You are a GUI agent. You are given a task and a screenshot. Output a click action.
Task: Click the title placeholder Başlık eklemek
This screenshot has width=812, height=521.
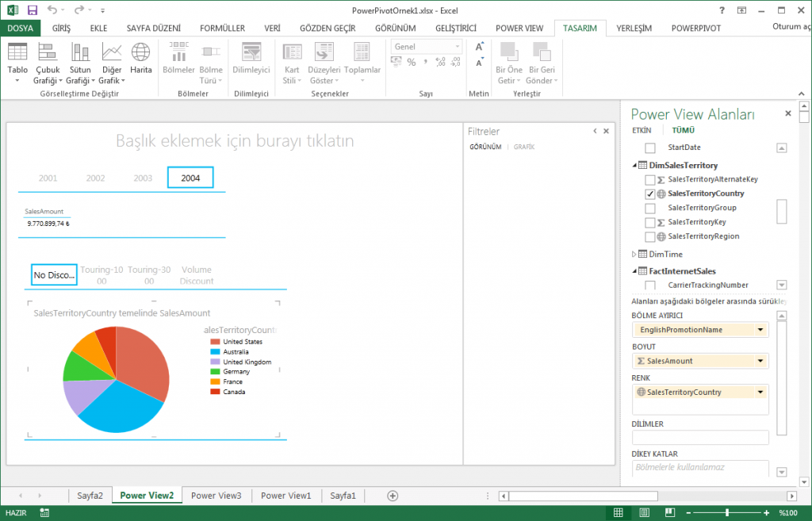tap(235, 141)
